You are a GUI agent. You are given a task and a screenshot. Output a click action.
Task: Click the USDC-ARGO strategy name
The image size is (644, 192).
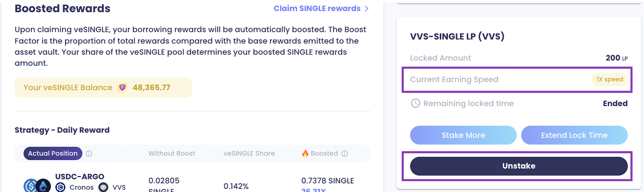pos(79,177)
